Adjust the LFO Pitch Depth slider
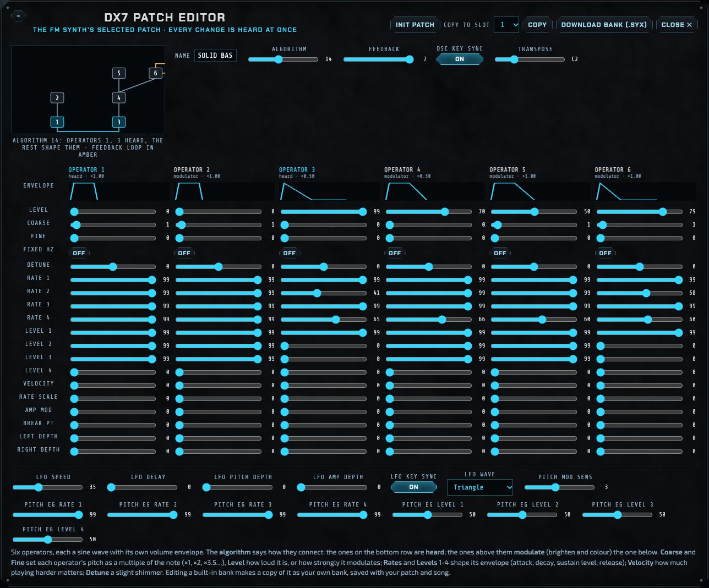Screen dimensions: 709x588 click(x=237, y=487)
